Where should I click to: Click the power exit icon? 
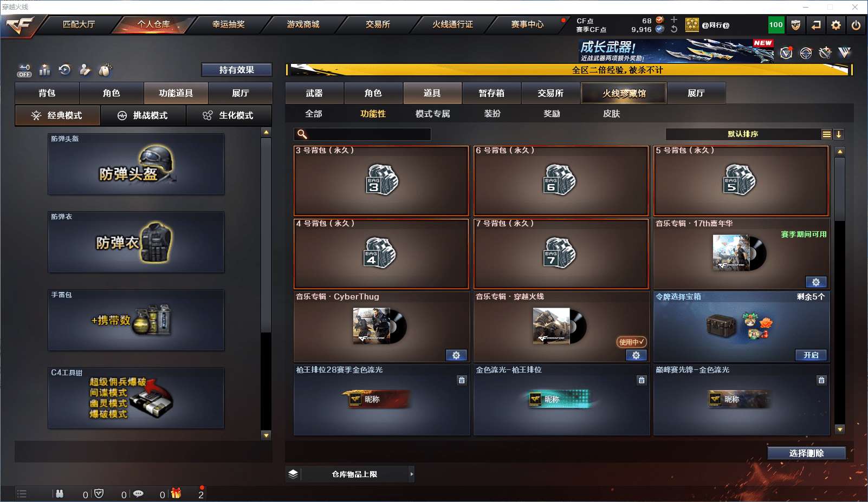(856, 25)
